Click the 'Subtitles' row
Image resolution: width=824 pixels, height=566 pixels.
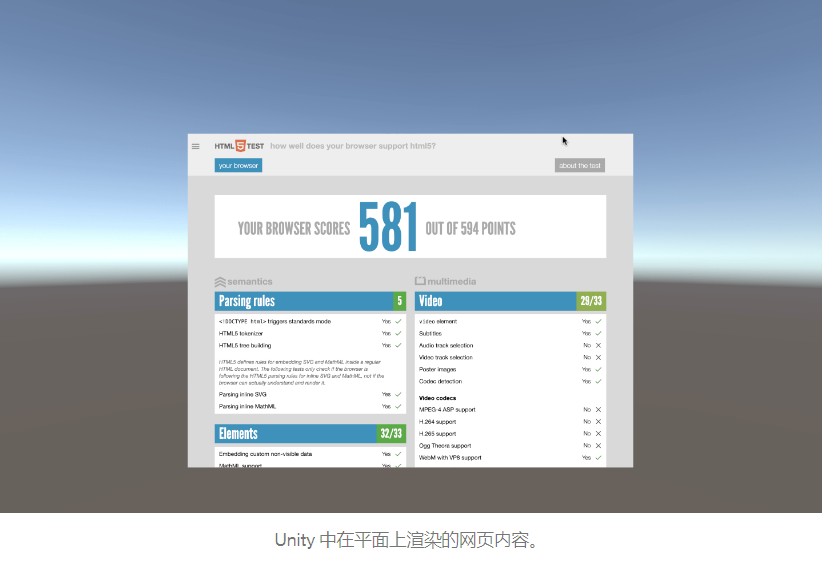[x=510, y=334]
